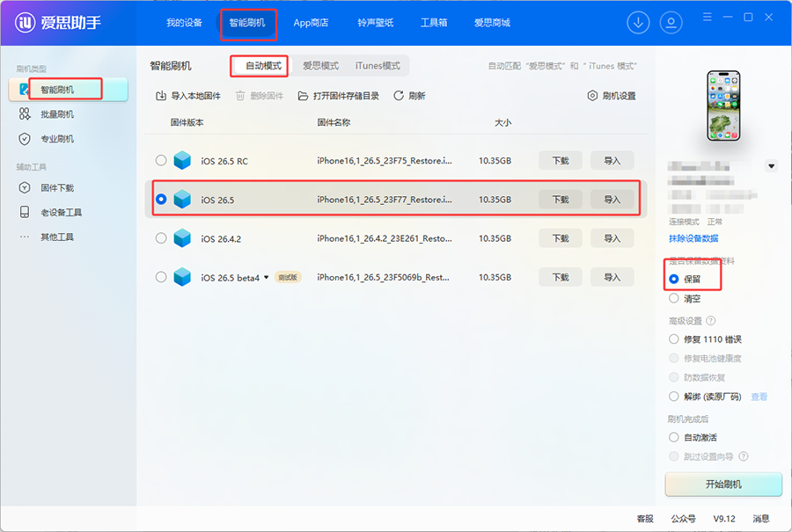The image size is (792, 532).
Task: Select 智能刷机 in the left sidebar
Action: coord(68,90)
